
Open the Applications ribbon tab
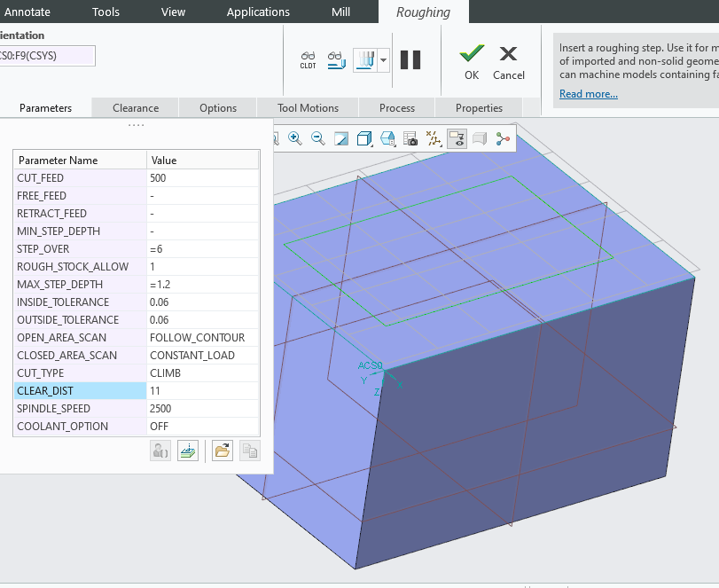point(258,12)
